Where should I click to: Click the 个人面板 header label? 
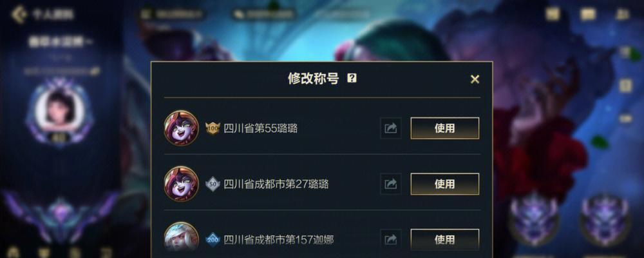click(x=53, y=15)
